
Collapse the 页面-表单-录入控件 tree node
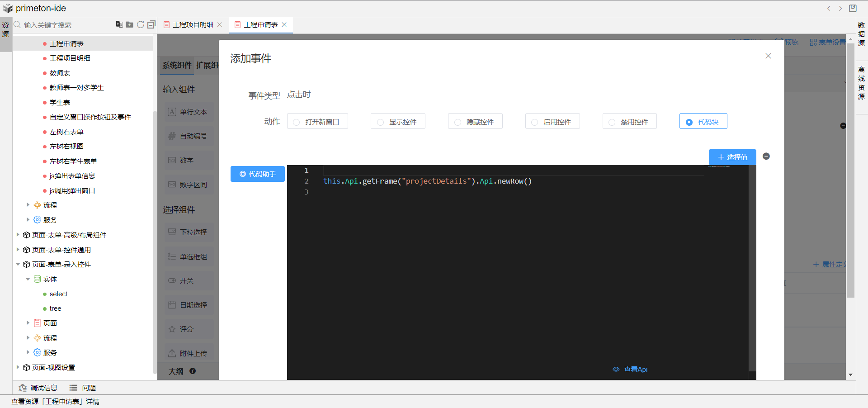[x=18, y=265]
